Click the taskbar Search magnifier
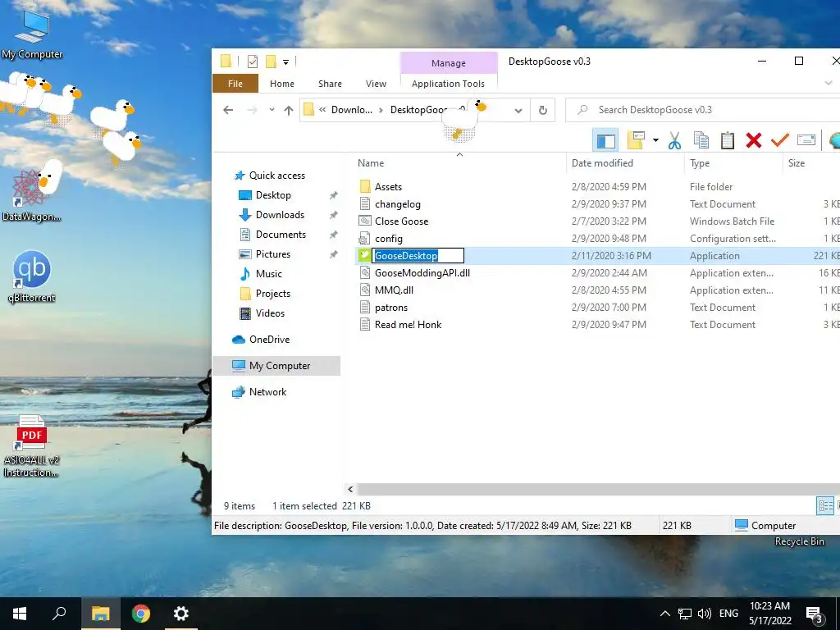Screen dimensions: 840x630 pos(59,614)
